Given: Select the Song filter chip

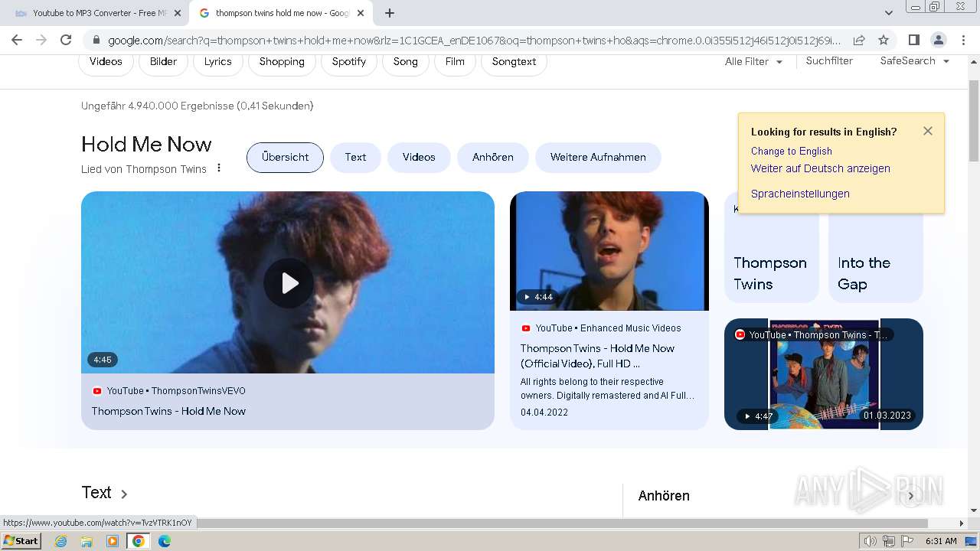Looking at the screenshot, I should (x=406, y=61).
